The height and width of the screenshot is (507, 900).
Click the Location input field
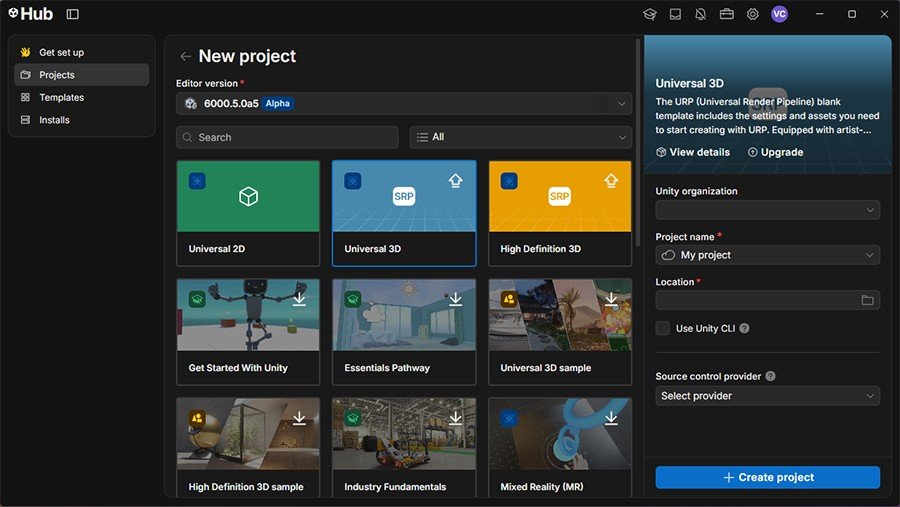[767, 300]
